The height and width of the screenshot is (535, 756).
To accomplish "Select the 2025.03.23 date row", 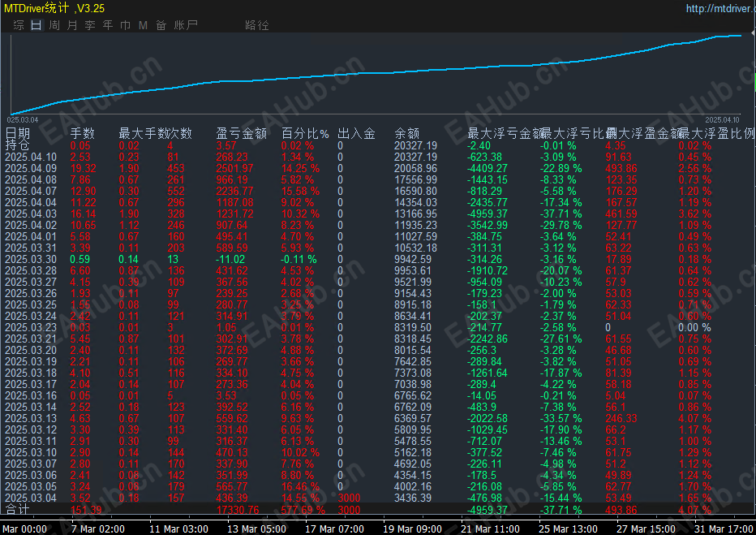I will [31, 327].
